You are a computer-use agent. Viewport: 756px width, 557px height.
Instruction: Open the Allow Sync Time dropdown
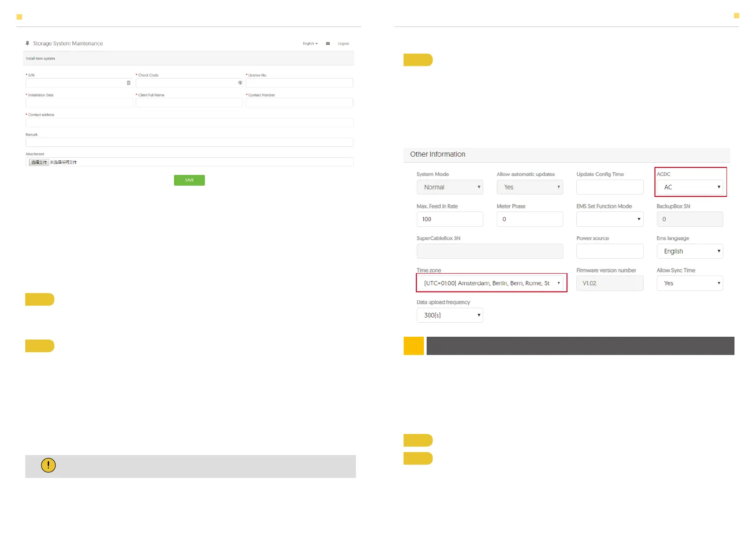pos(690,283)
